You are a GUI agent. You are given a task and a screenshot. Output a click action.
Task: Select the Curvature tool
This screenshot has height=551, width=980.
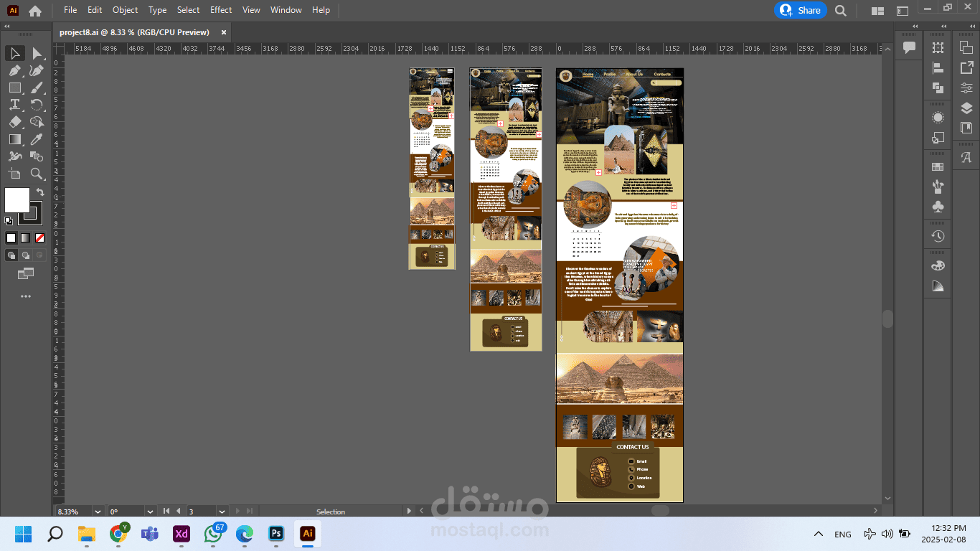click(x=37, y=71)
